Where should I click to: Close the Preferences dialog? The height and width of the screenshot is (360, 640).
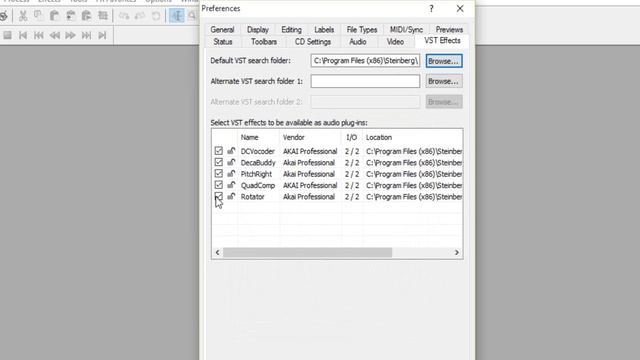coord(460,9)
